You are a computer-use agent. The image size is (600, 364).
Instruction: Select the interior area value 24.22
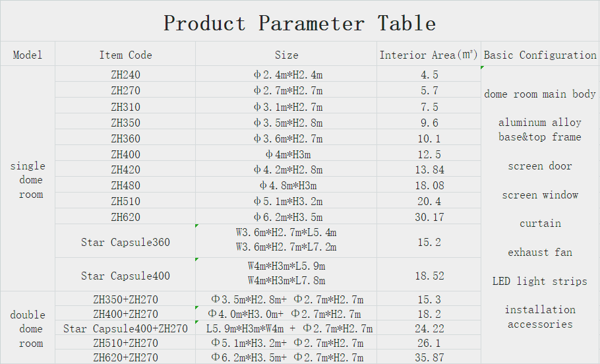[429, 328]
